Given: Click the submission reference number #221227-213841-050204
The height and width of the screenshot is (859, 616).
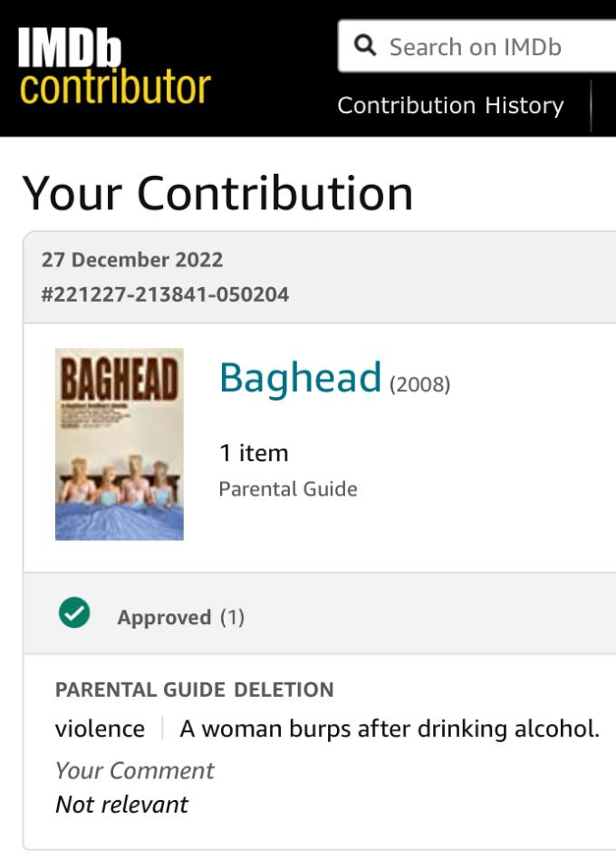Looking at the screenshot, I should pyautogui.click(x=165, y=294).
